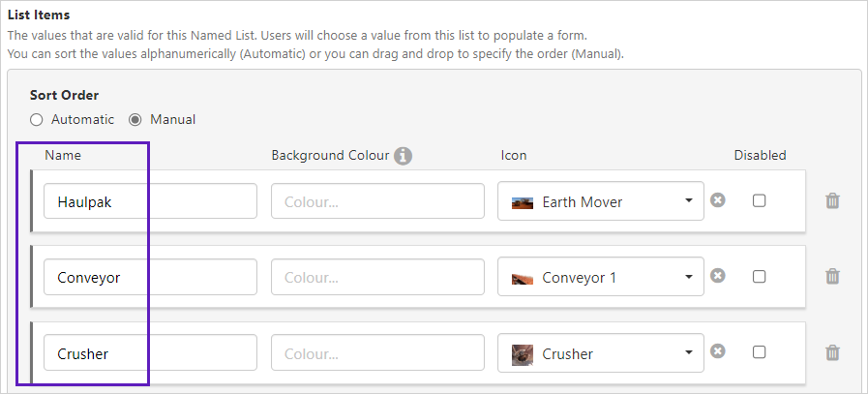Image resolution: width=868 pixels, height=394 pixels.
Task: Delete the Haulpak list item
Action: pyautogui.click(x=832, y=201)
